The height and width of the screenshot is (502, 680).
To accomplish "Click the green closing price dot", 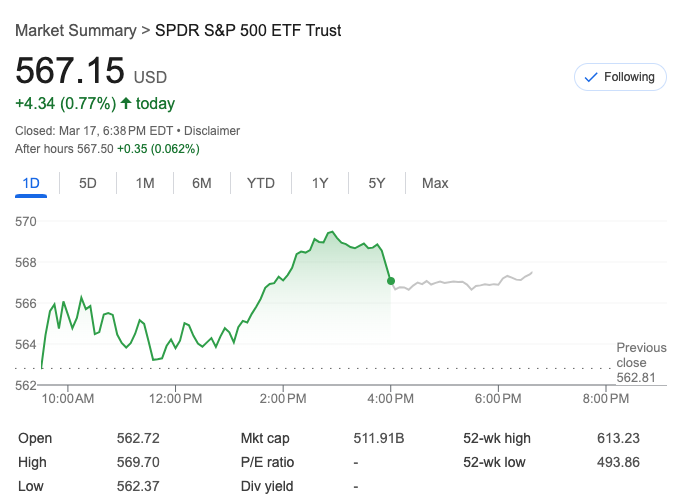I will coord(390,281).
